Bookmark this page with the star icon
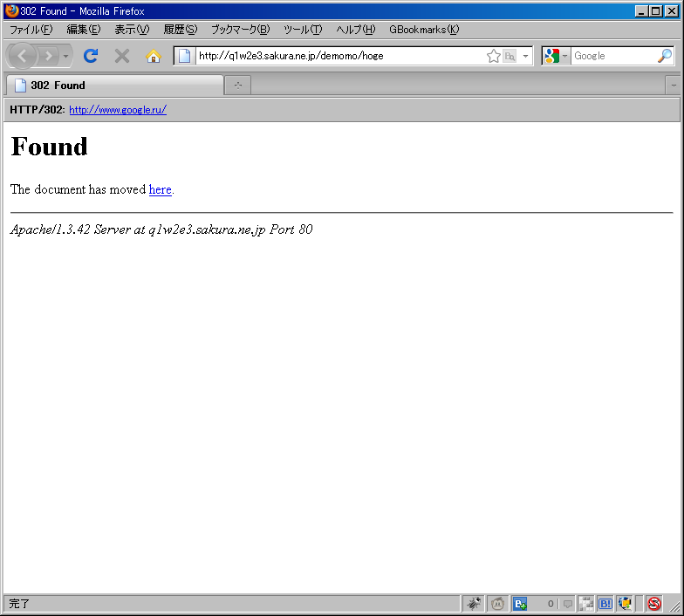This screenshot has width=684, height=616. [494, 56]
